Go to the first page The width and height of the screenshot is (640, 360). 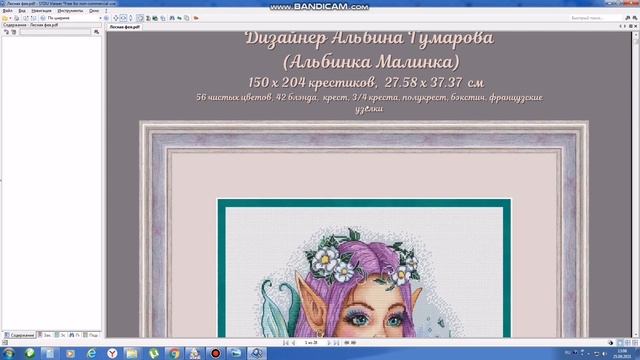click(x=285, y=343)
